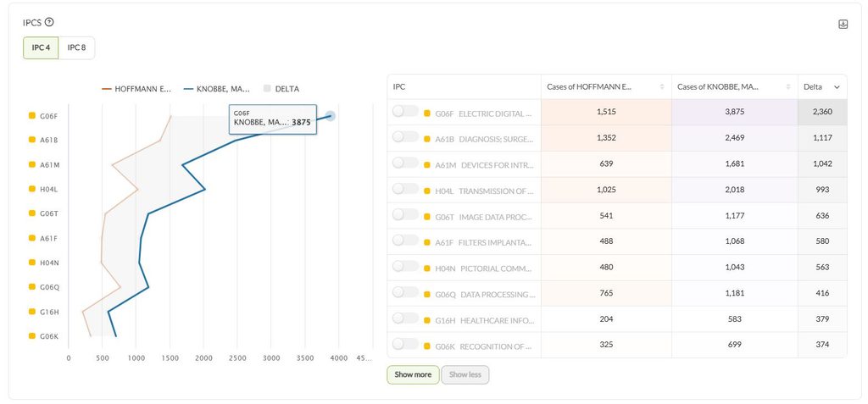Click H04N PICTORIAL COMM... row label
The height and width of the screenshot is (404, 868).
pos(485,268)
